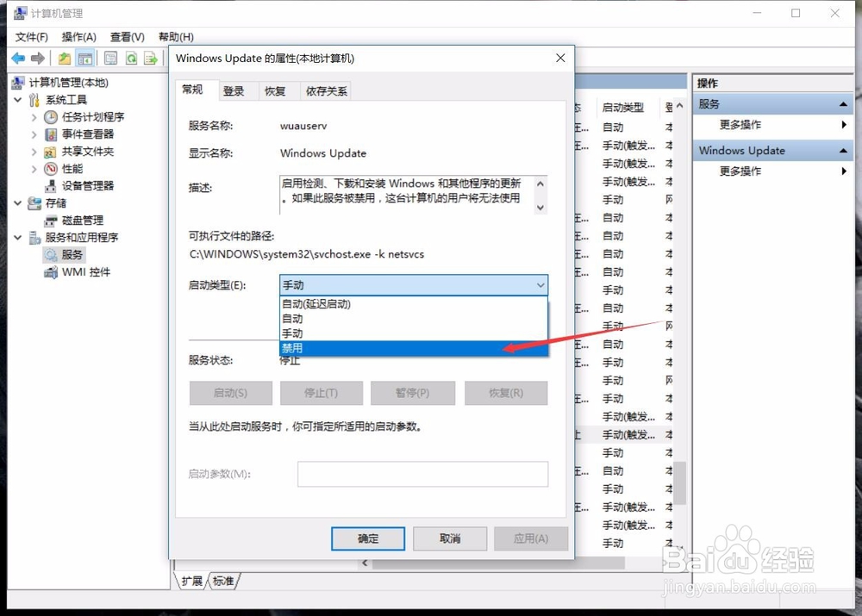Click the 共享文件夹 icon
The image size is (862, 616).
click(51, 152)
